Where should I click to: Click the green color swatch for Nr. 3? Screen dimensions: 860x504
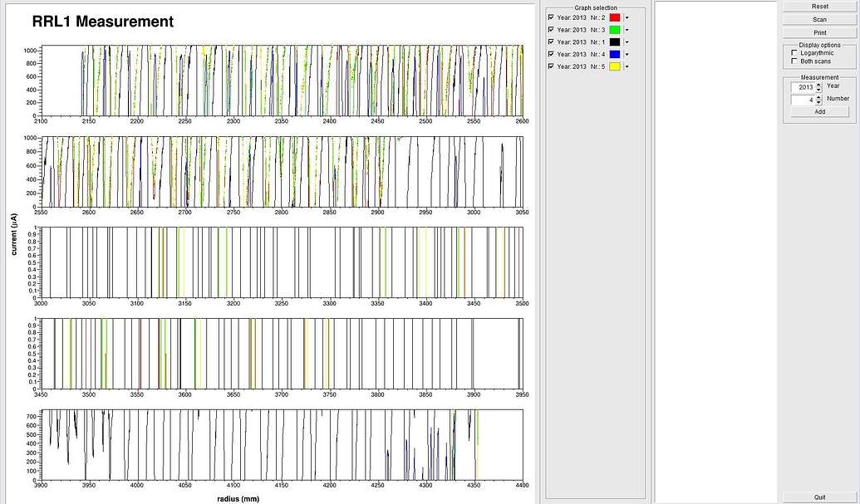click(x=615, y=30)
